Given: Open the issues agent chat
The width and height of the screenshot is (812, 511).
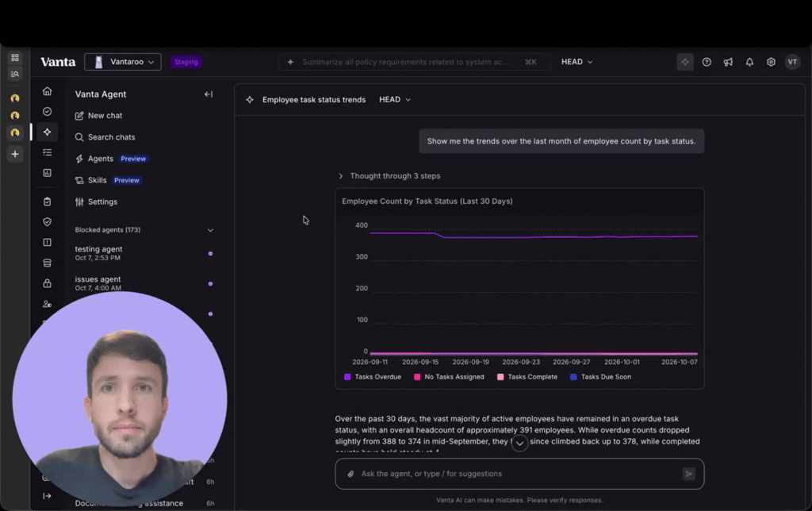Looking at the screenshot, I should (x=144, y=283).
